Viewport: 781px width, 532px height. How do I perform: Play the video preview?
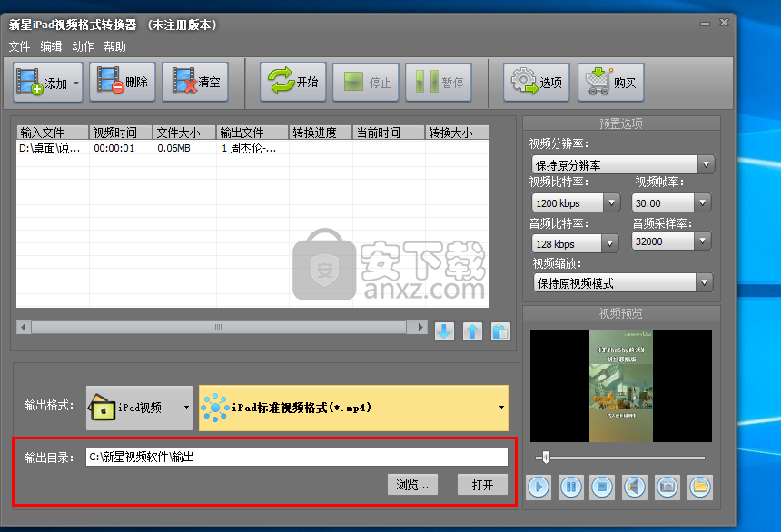tap(539, 487)
